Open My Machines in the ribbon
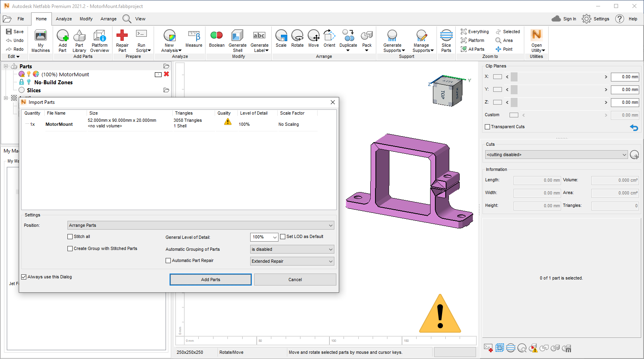 coord(41,41)
